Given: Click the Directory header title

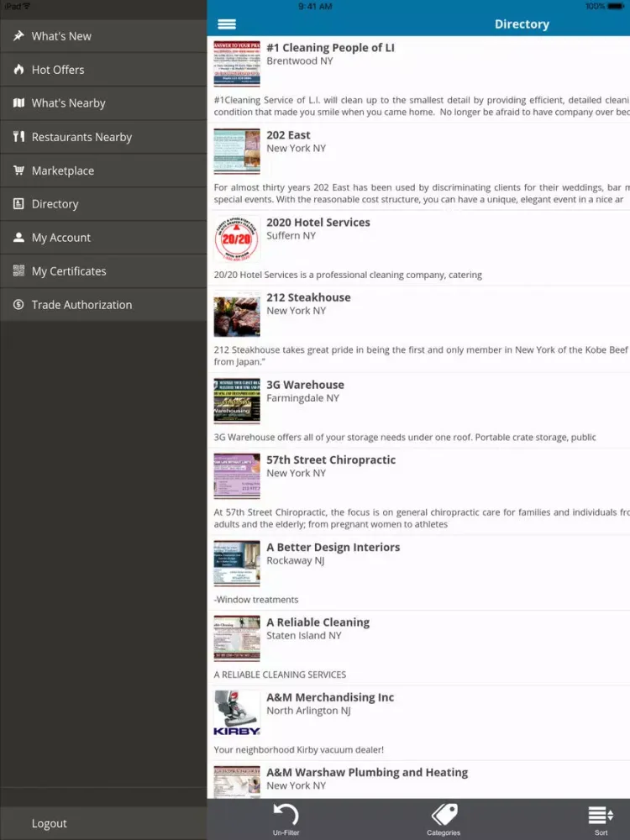Looking at the screenshot, I should pyautogui.click(x=522, y=24).
